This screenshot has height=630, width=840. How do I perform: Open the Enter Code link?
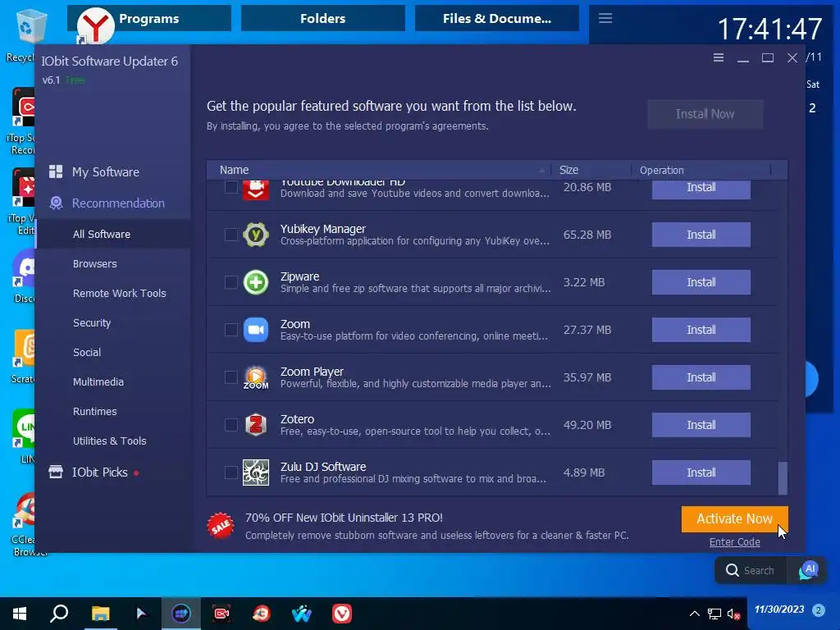click(734, 542)
